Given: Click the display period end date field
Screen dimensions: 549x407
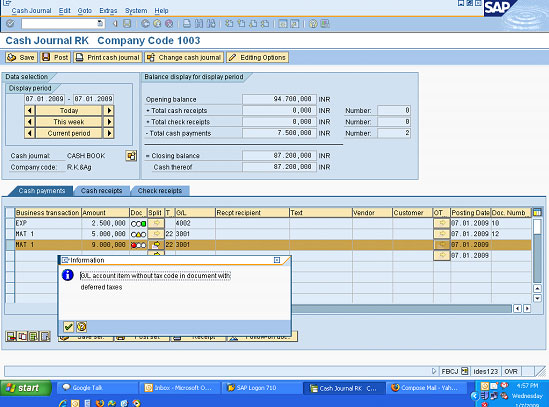Looking at the screenshot, I should [93, 99].
